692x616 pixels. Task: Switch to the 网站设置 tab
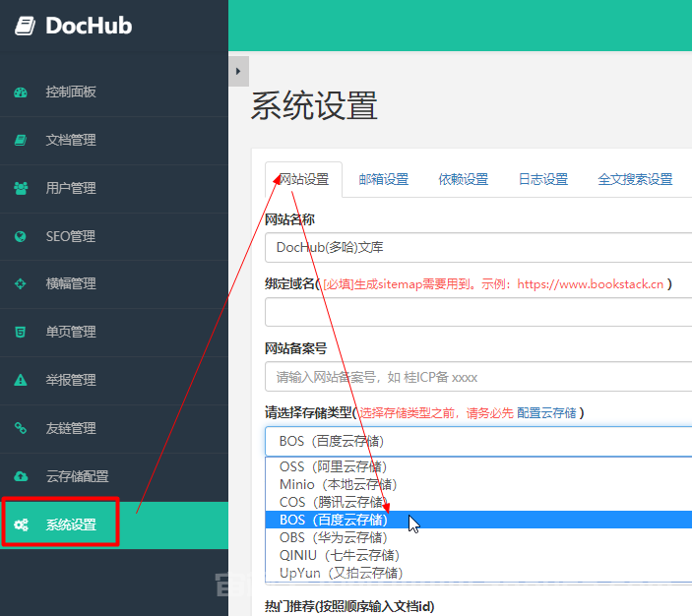click(303, 179)
